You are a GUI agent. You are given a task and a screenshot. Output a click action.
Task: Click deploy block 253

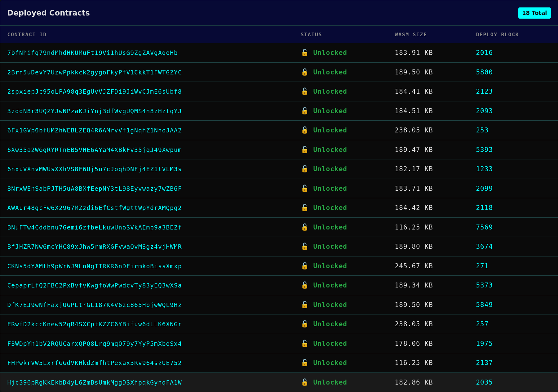tap(482, 130)
